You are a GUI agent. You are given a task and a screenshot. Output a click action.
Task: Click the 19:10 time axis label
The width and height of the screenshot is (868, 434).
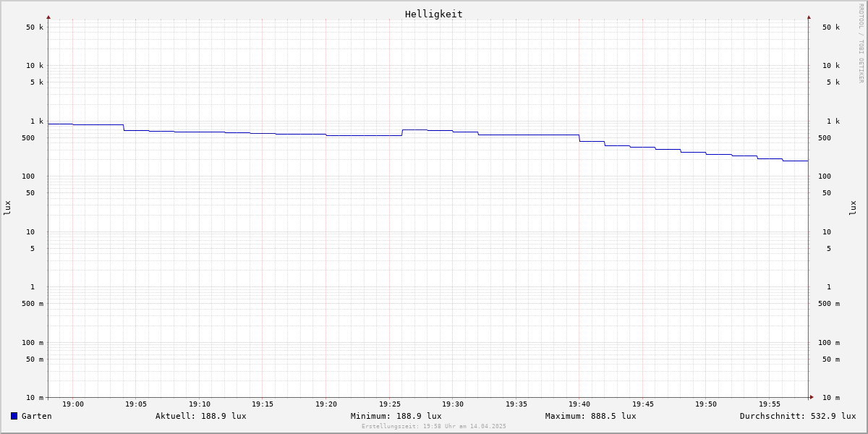200,404
